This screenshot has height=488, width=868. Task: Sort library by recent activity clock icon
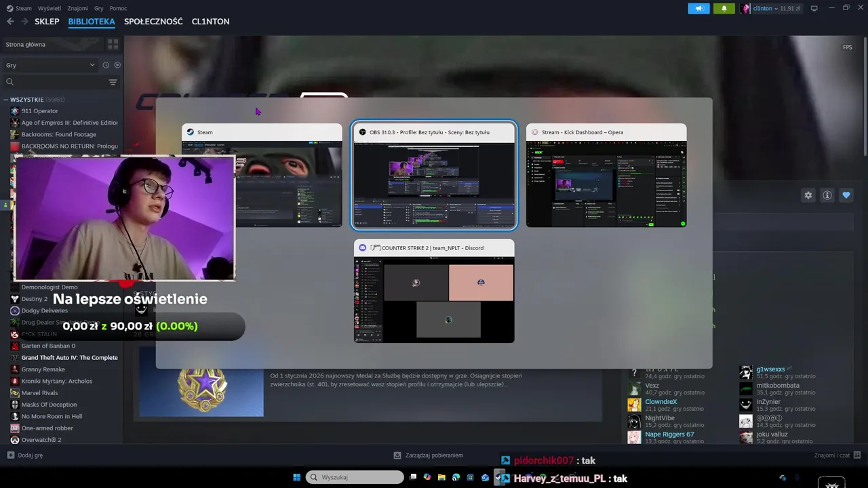coord(106,65)
